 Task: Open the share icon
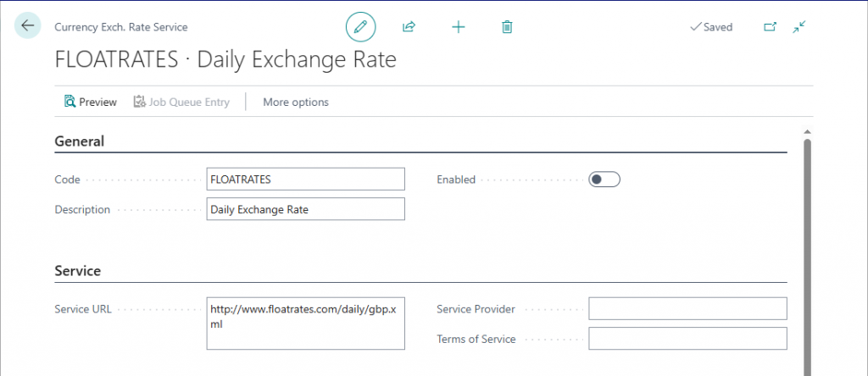click(409, 27)
